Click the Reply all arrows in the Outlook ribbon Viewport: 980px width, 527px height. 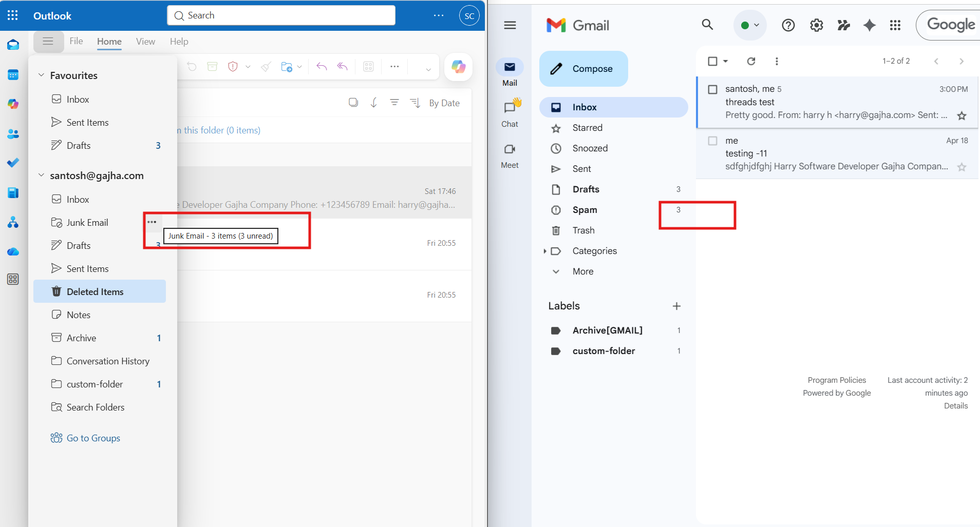[343, 66]
